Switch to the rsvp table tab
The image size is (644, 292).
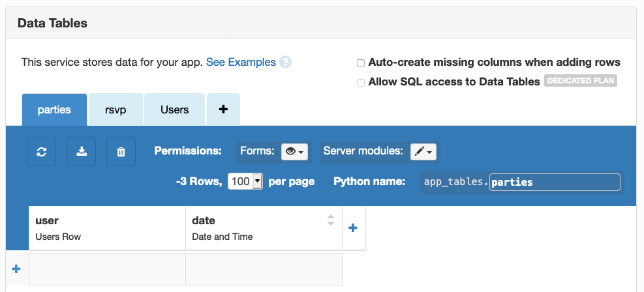coord(115,109)
